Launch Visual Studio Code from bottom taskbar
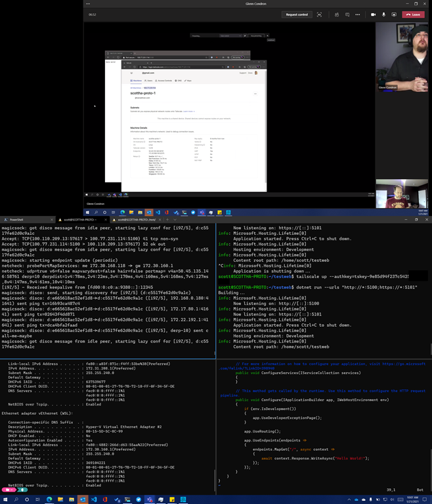Screen dimensions: 432x504 click(x=94, y=499)
